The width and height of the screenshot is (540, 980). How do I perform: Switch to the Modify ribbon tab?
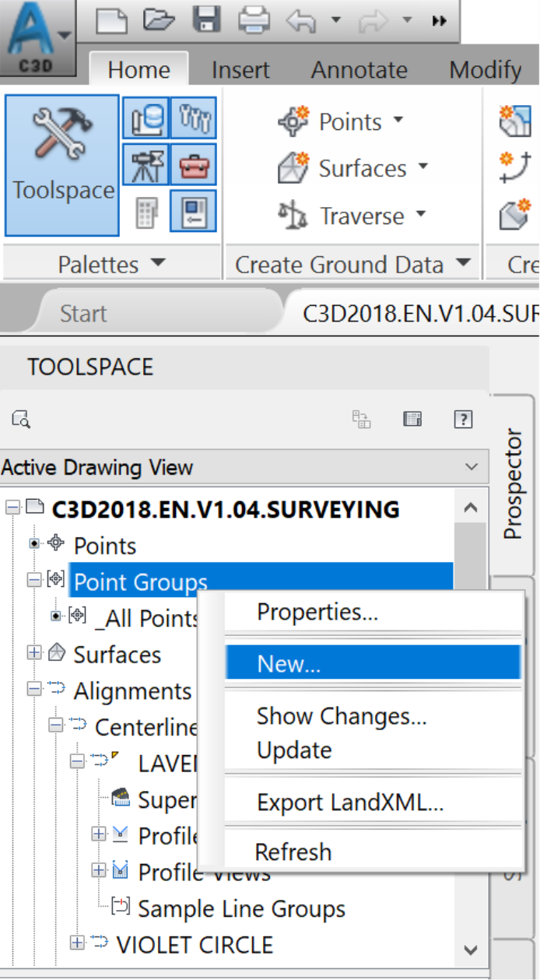click(485, 69)
